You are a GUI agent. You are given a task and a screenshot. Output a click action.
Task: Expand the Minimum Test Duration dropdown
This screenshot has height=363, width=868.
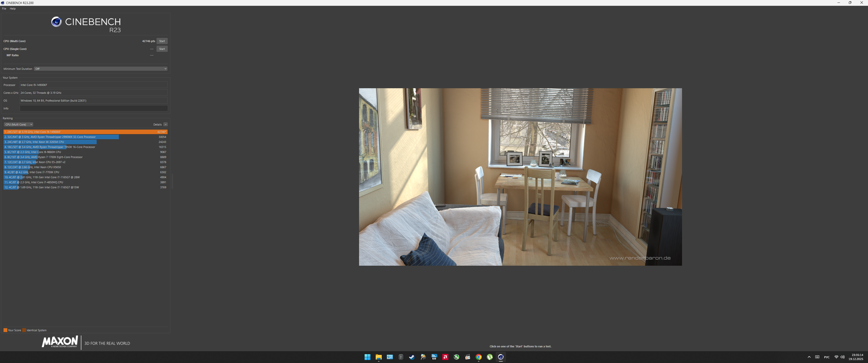point(100,69)
